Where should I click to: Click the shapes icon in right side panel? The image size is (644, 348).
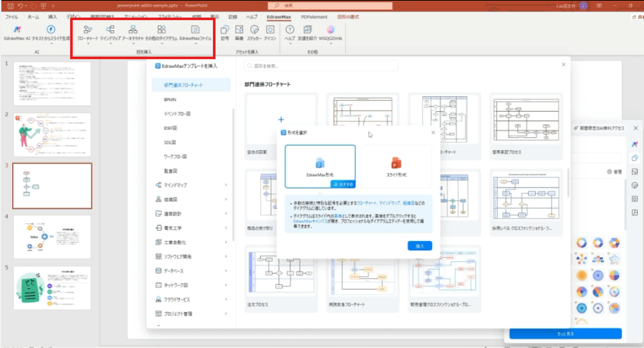(635, 158)
